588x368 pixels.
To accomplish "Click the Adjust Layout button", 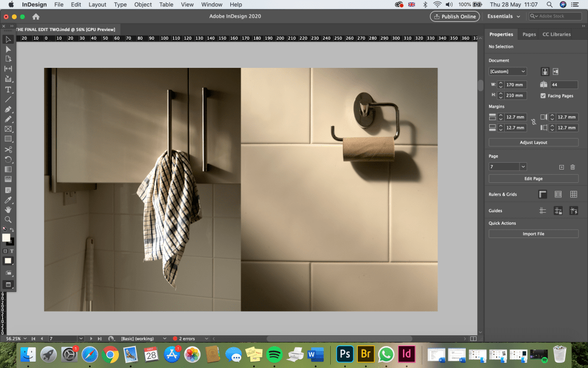I will click(x=533, y=142).
